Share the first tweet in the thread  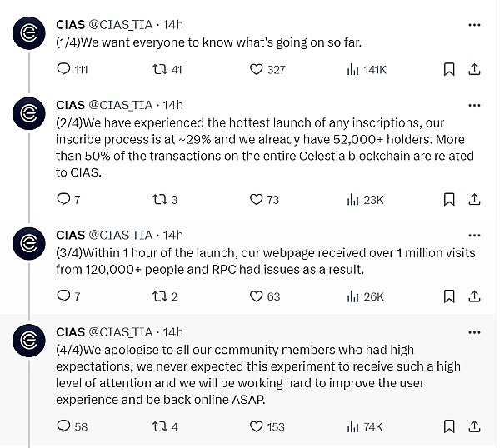[474, 70]
